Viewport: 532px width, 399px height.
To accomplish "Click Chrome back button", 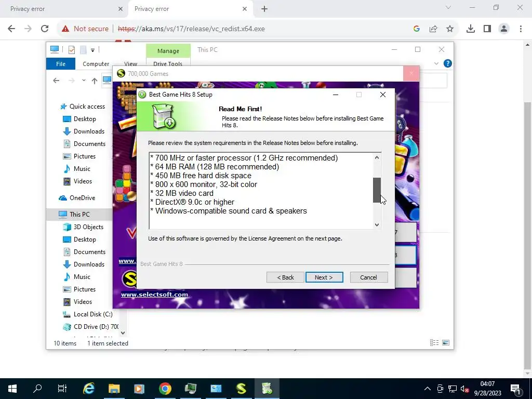I will pos(11,29).
